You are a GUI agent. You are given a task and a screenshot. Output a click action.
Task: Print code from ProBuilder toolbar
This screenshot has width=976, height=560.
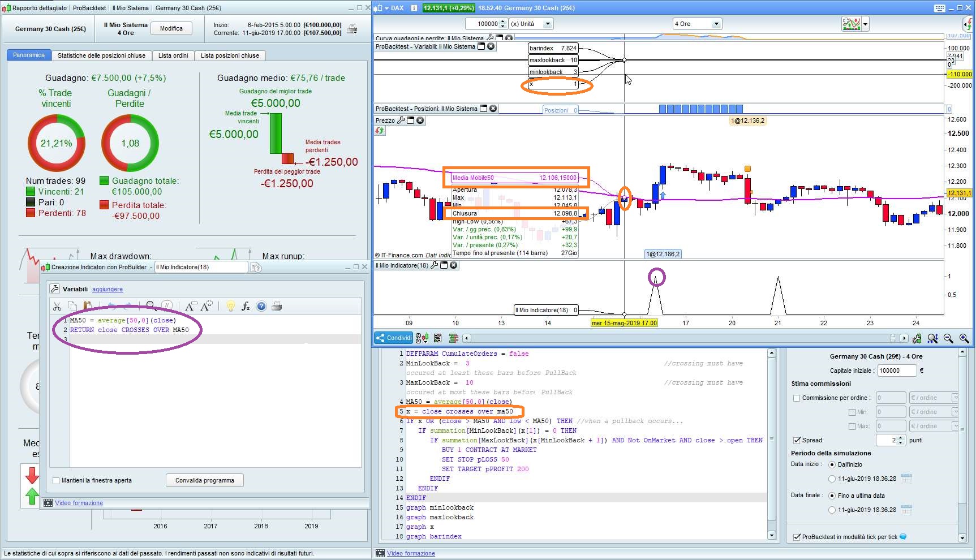[277, 306]
